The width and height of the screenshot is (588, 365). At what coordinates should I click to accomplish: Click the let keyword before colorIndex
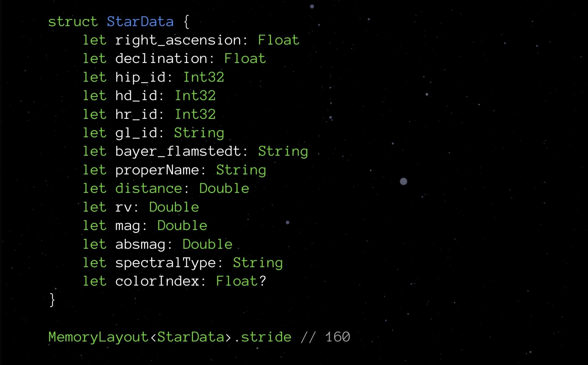(x=94, y=281)
